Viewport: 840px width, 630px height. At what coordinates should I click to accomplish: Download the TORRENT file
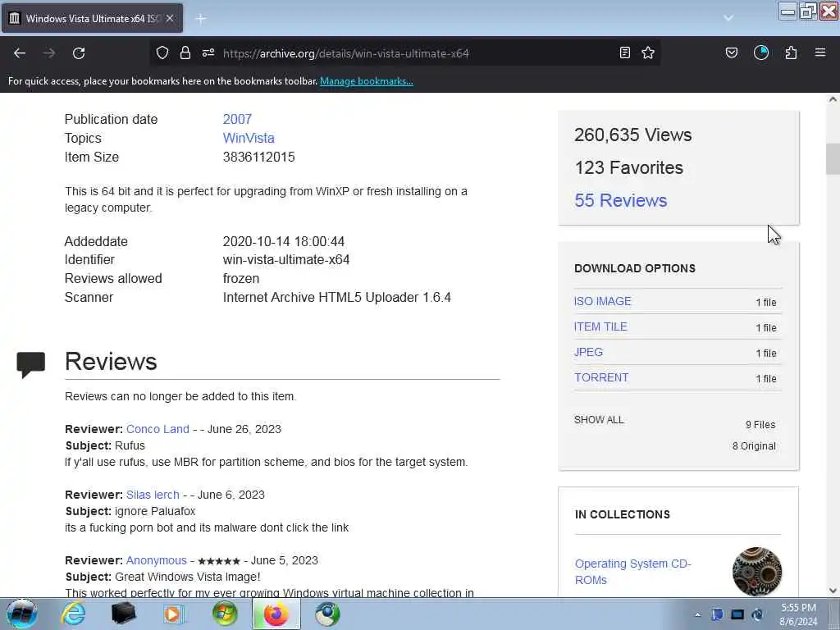click(601, 377)
